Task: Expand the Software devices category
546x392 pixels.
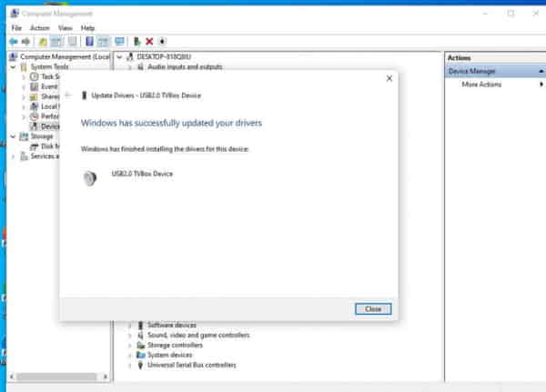Action: tap(130, 326)
